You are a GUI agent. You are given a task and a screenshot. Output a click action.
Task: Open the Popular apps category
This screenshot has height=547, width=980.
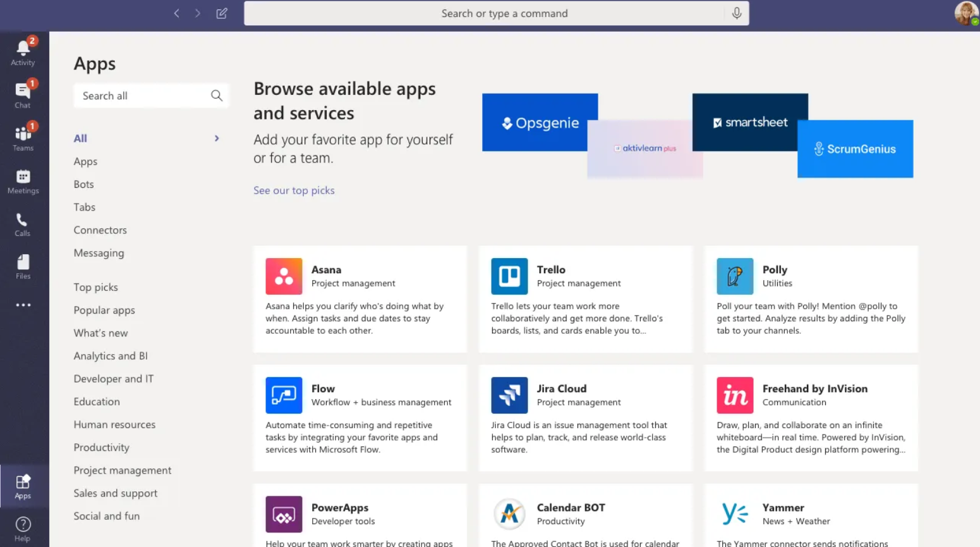[104, 310]
